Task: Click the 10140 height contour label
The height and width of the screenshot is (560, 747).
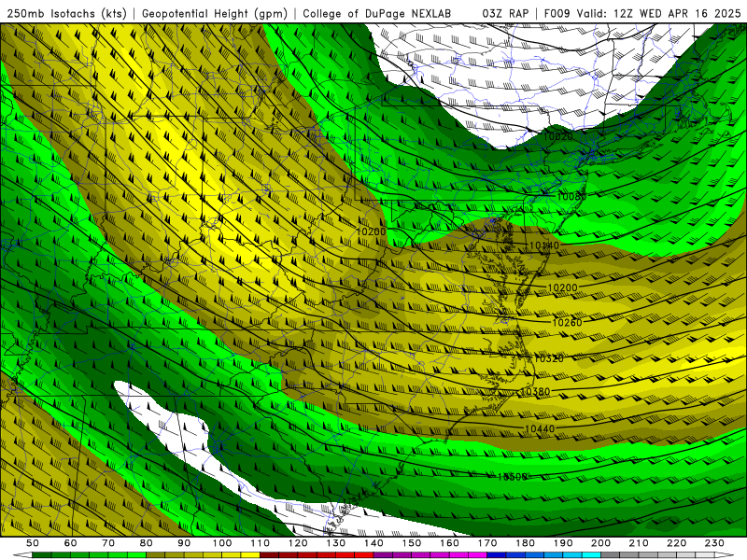Action: tap(544, 245)
